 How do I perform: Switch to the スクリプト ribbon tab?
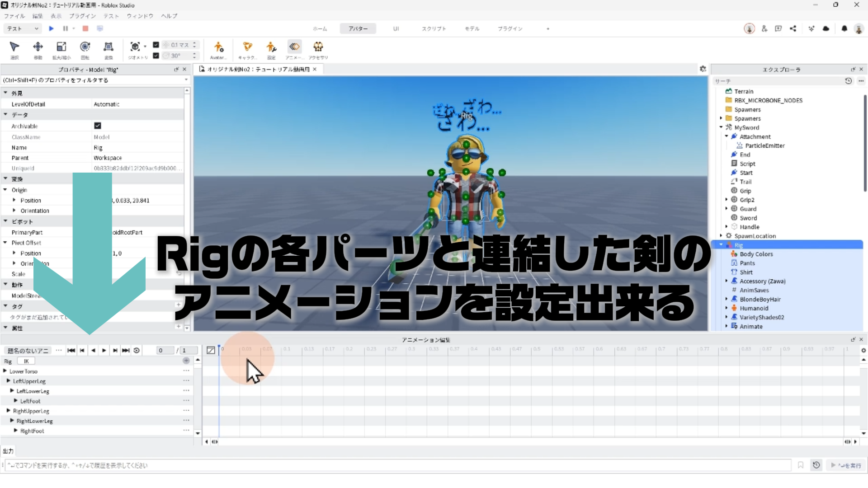click(x=434, y=28)
